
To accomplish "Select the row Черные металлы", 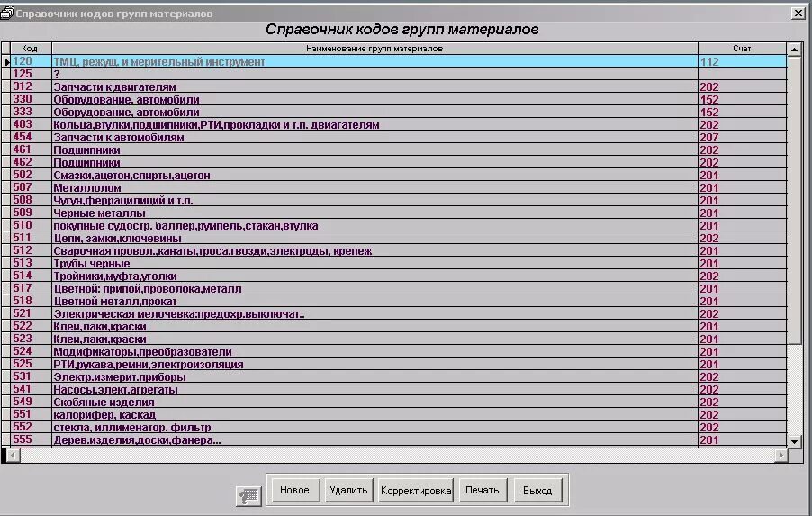I will click(398, 213).
